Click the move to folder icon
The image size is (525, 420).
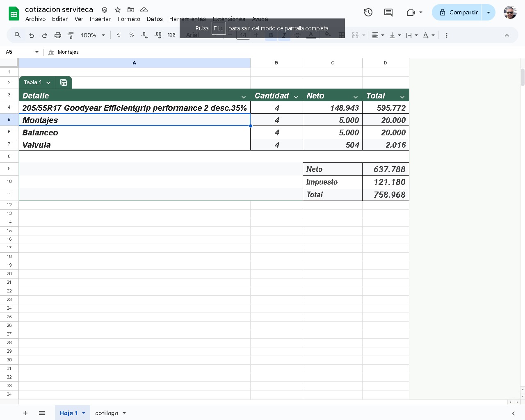click(131, 10)
